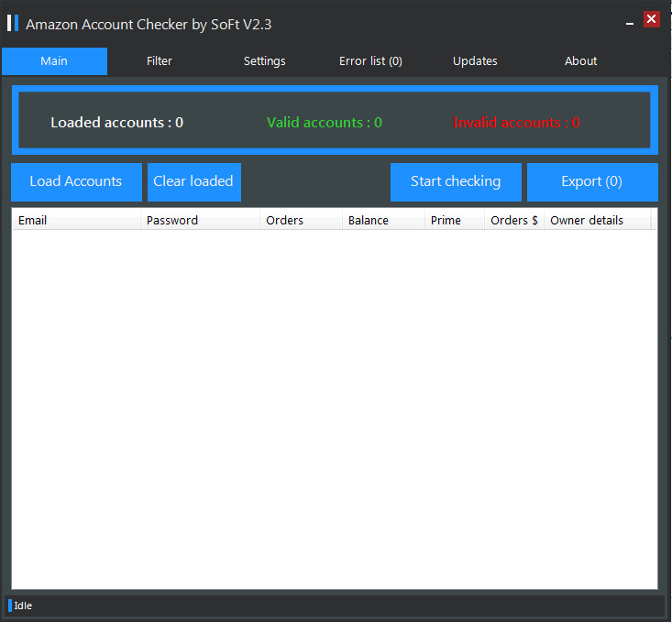Sort by the Balance column header
This screenshot has height=622, width=672.
tap(383, 220)
